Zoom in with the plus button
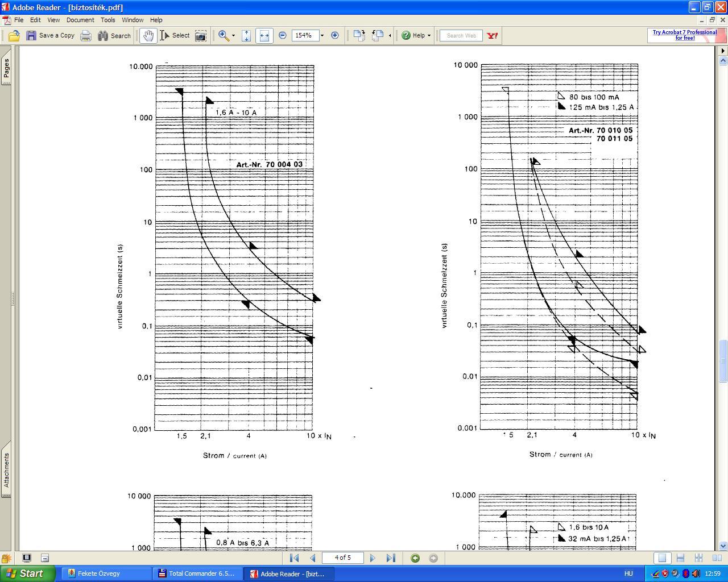The height and width of the screenshot is (582, 728). click(335, 36)
